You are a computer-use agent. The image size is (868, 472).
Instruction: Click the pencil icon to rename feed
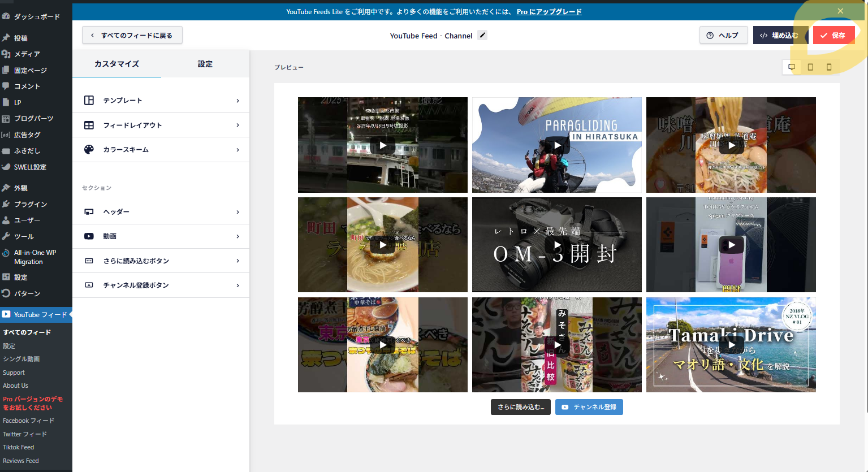click(482, 35)
